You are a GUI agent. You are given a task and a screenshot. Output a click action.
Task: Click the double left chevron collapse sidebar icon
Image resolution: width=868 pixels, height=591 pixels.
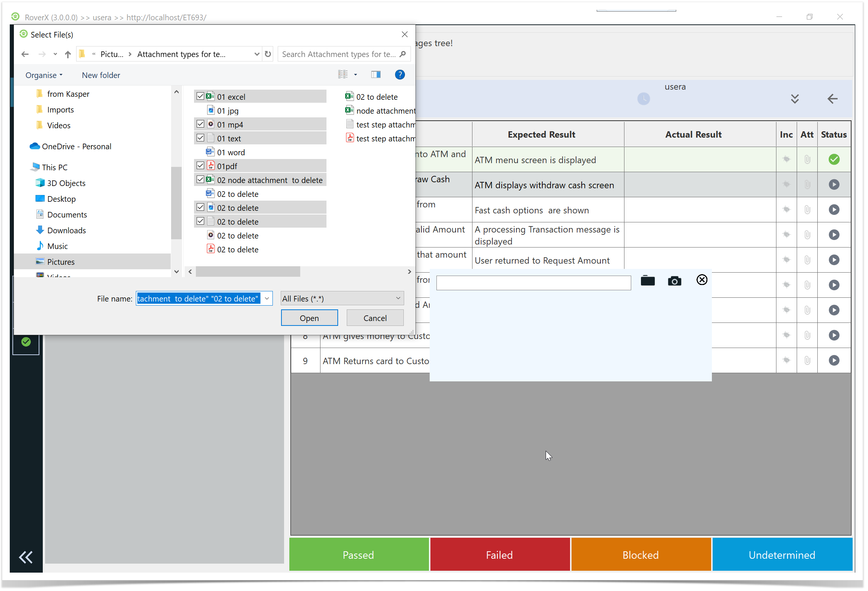pos(26,557)
